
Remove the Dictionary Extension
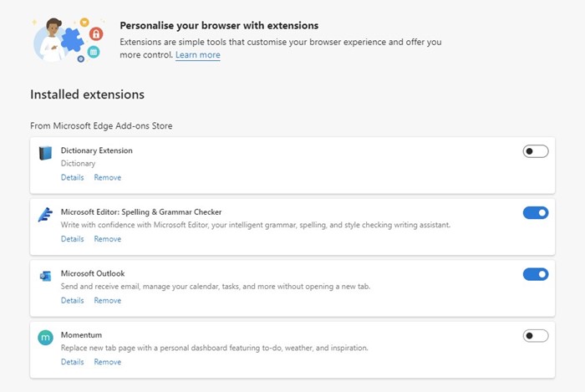pyautogui.click(x=107, y=178)
